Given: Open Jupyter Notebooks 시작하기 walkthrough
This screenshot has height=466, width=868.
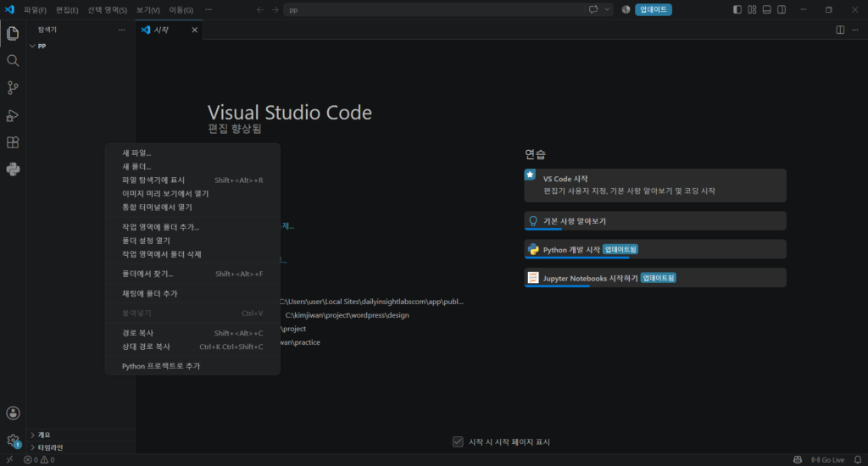Looking at the screenshot, I should [x=655, y=278].
